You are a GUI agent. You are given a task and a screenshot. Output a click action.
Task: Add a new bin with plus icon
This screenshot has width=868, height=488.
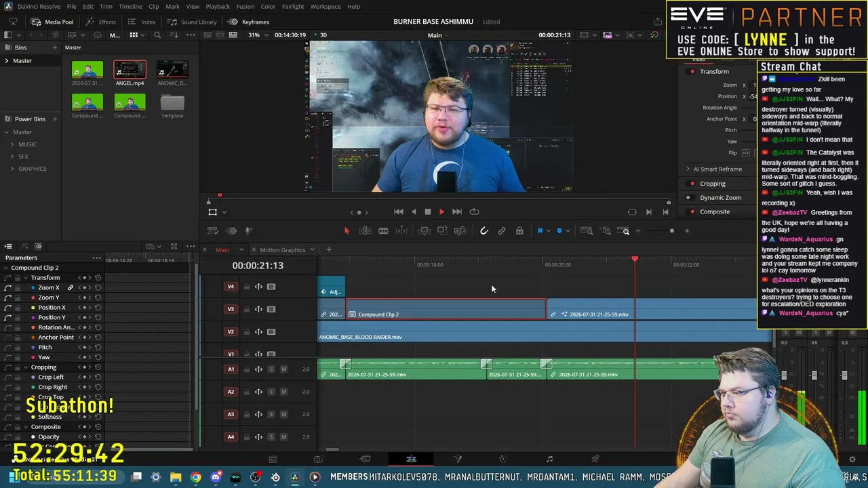(x=54, y=47)
